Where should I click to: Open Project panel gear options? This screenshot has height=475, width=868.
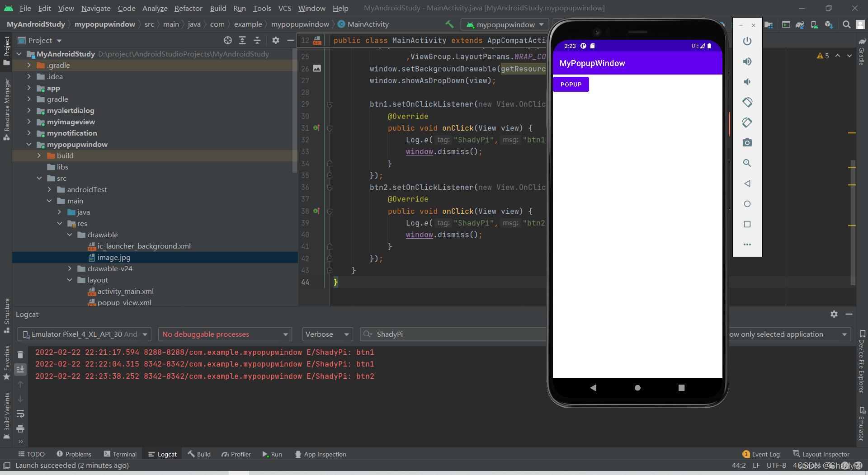[276, 40]
